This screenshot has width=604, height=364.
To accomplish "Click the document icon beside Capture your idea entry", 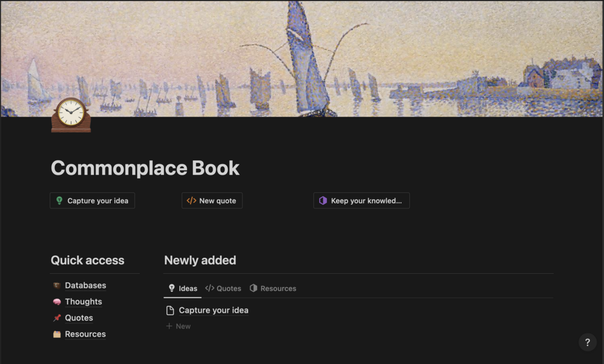I will point(170,311).
